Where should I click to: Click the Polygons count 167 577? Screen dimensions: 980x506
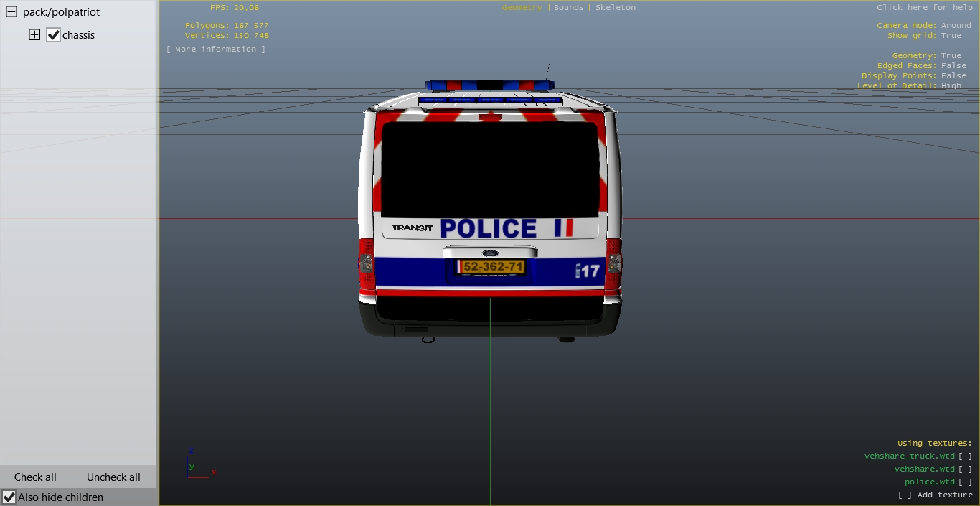coord(227,26)
